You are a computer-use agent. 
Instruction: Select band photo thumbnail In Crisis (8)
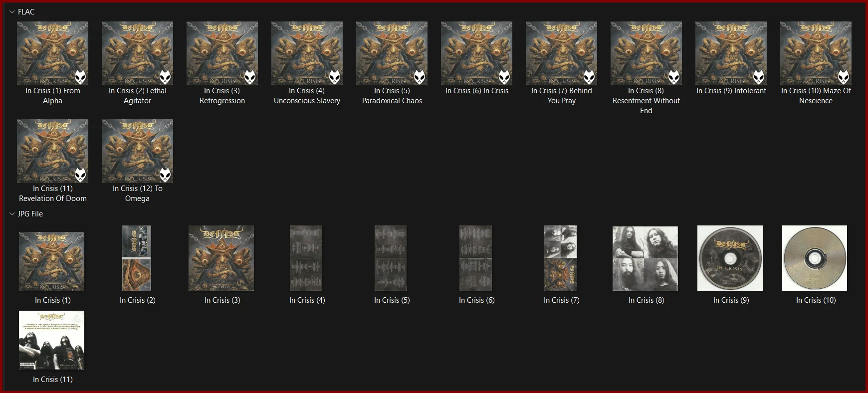tap(646, 258)
